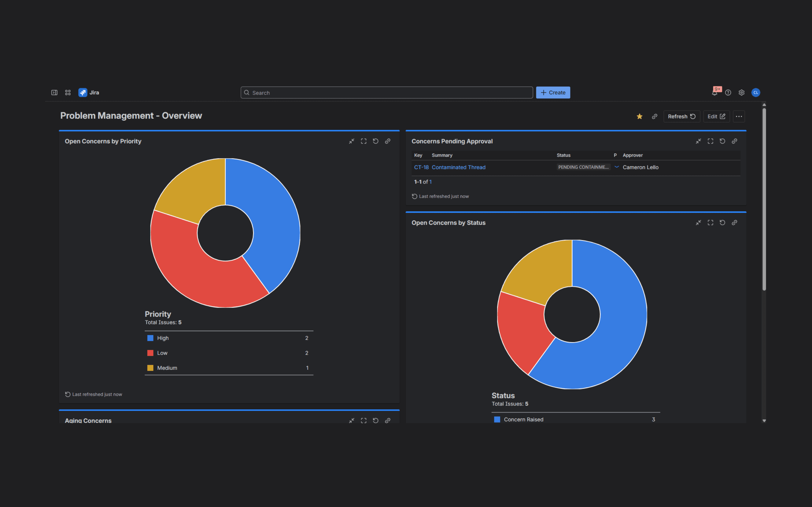Expand the sidebar with the toggle icon
Screen dimensions: 812x507
coord(54,93)
